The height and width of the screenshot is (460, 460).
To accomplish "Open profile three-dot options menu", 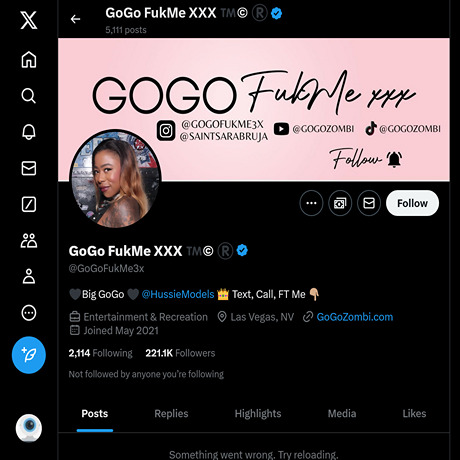I will (x=311, y=203).
